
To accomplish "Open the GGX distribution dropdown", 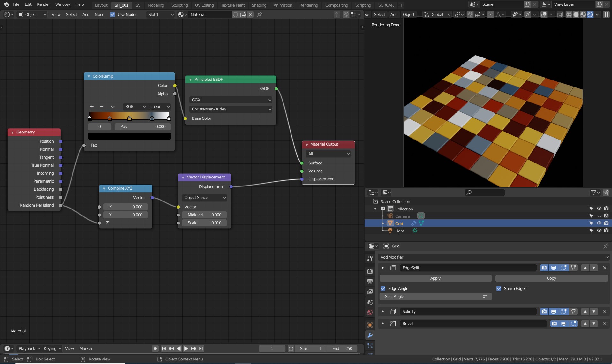I will point(231,100).
